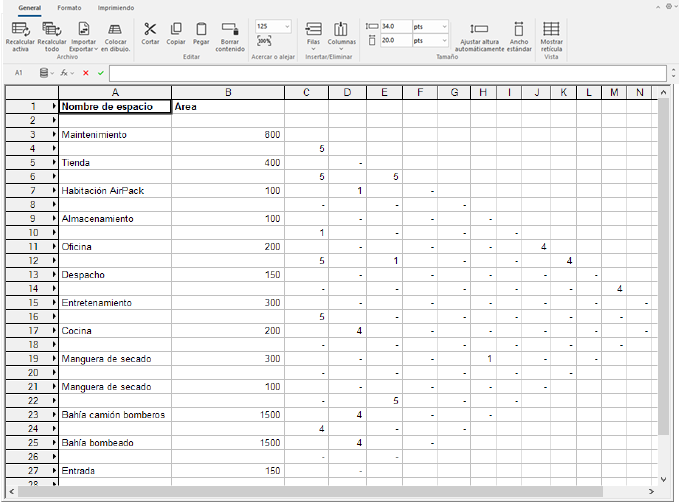This screenshot has width=679, height=504.
Task: Toggle Mostrar retícula grid visibility
Action: (551, 30)
